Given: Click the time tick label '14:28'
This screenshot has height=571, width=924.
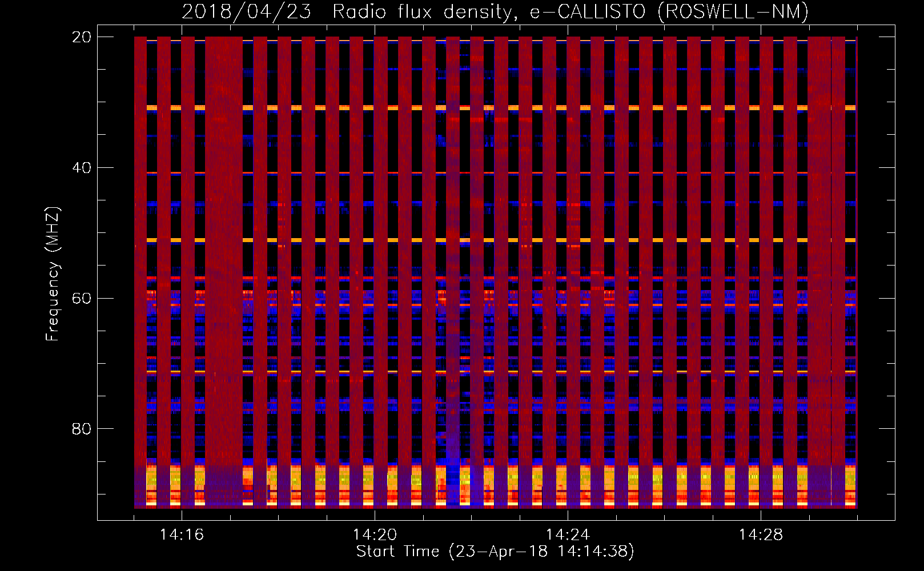Looking at the screenshot, I should coord(761,534).
